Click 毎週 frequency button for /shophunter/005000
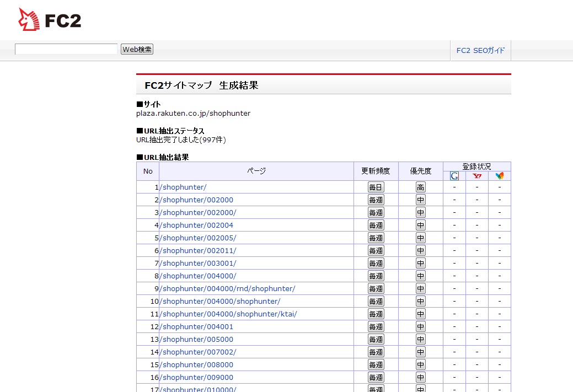Screen dimensions: 573x392 (x=376, y=340)
